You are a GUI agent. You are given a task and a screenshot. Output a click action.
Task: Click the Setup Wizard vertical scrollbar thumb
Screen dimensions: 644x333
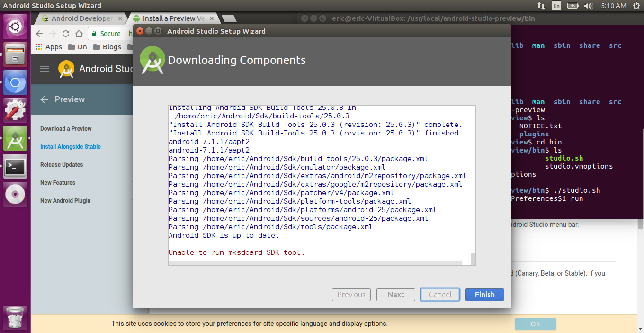coord(473,259)
